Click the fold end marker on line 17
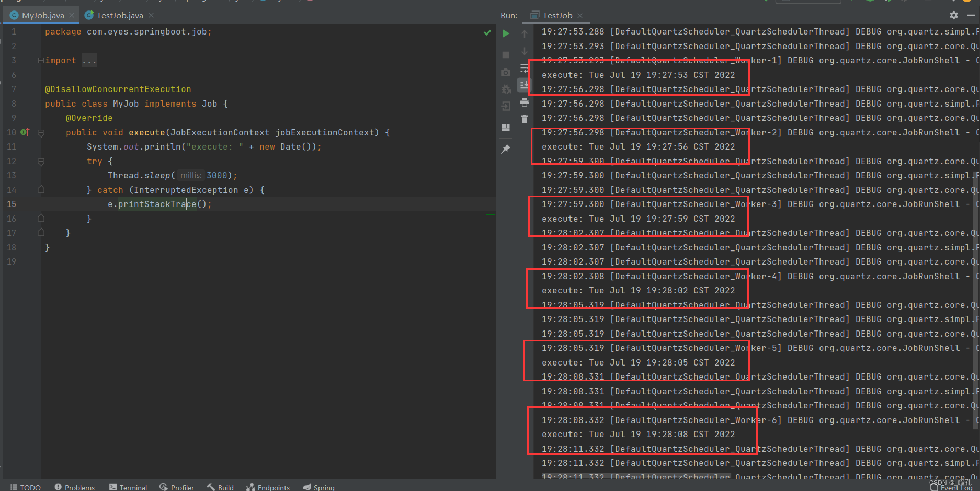The width and height of the screenshot is (980, 491). coord(41,233)
